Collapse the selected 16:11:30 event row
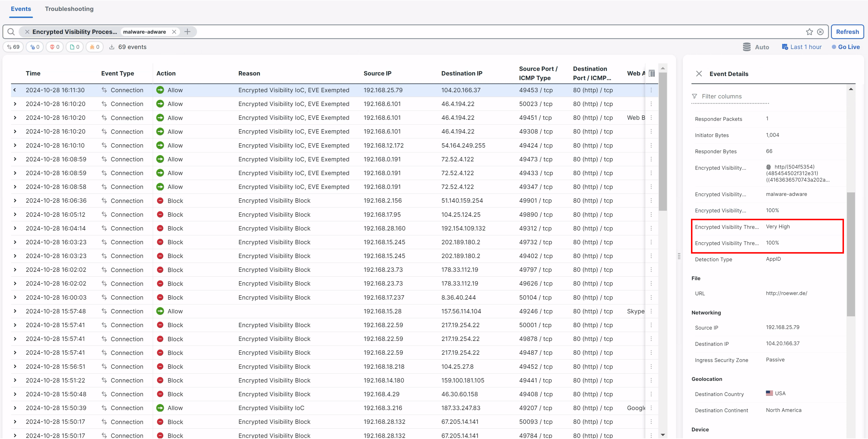This screenshot has height=439, width=868. [x=15, y=90]
